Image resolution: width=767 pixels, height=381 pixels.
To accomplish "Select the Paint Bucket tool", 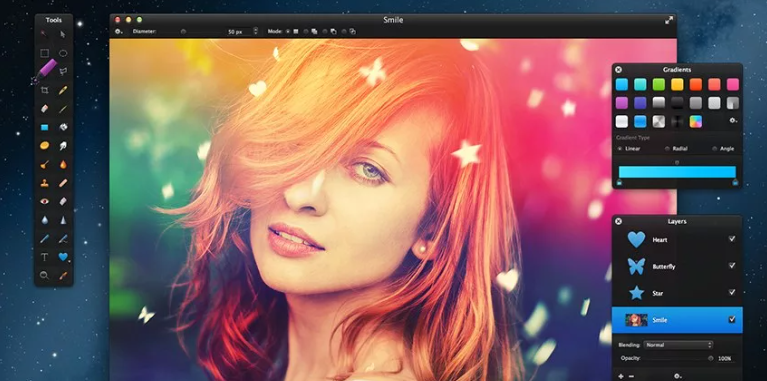I will tap(63, 127).
